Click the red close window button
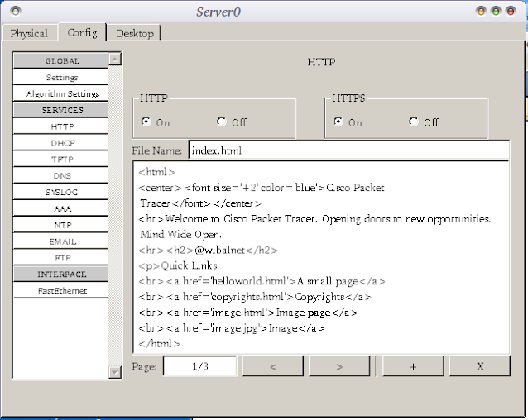 (x=511, y=12)
